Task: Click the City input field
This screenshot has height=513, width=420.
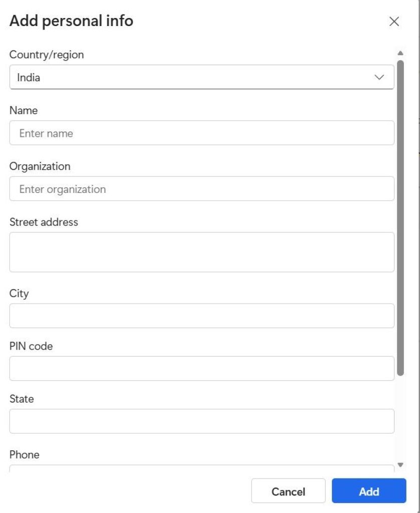Action: [x=200, y=316]
